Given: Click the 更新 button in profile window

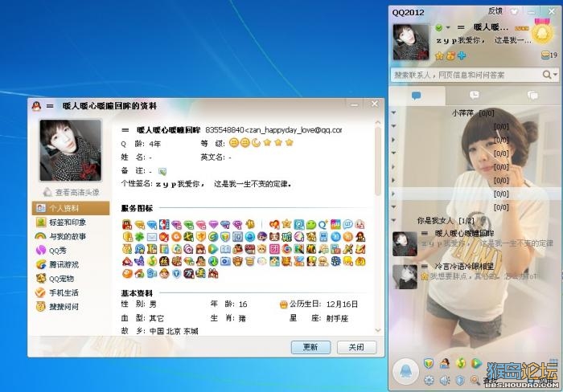Looking at the screenshot, I should click(x=310, y=347).
